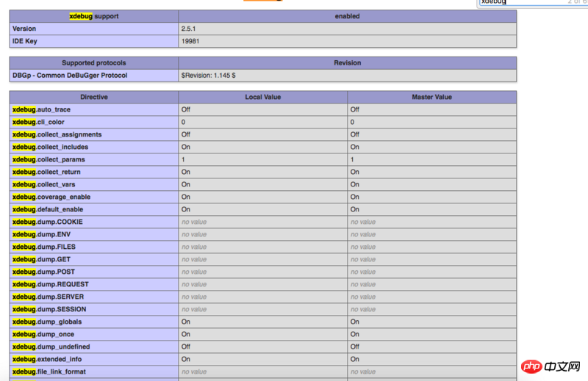Click collect_params local value 1
588x381 pixels.
(x=263, y=159)
